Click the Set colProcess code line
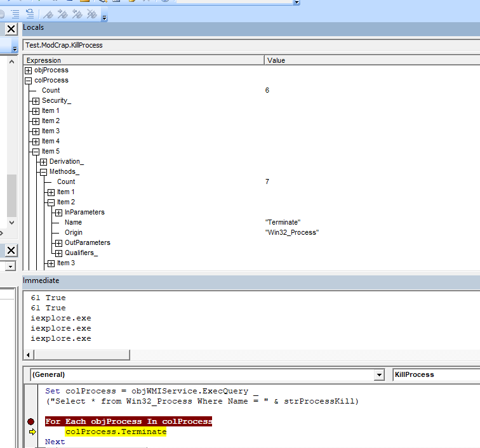This screenshot has height=448, width=480. tap(152, 391)
